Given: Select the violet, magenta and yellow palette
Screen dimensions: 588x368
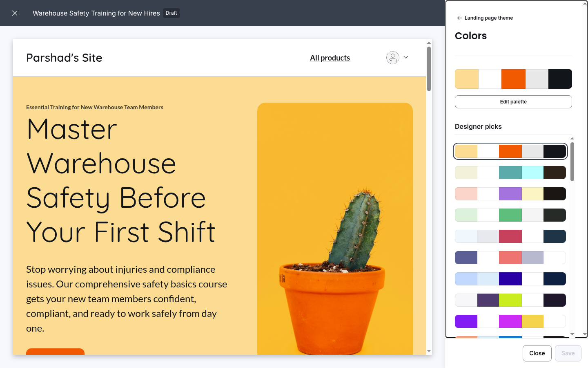Looking at the screenshot, I should (510, 321).
